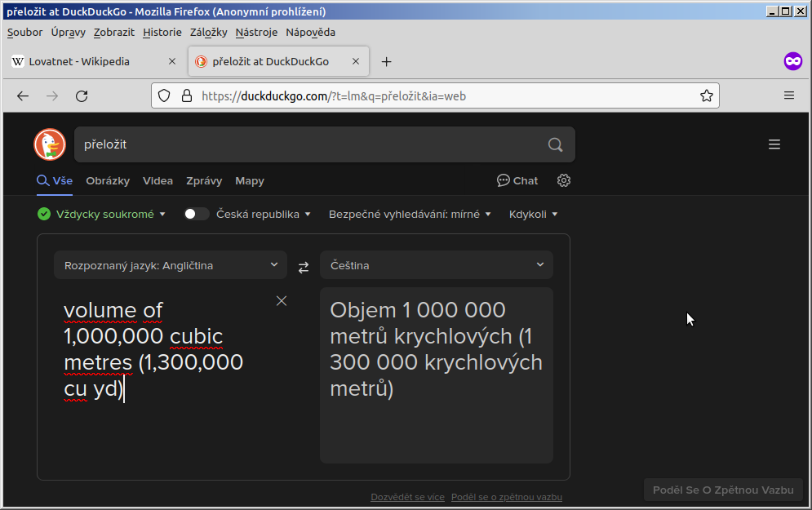
Task: Clear the translation input text
Action: pyautogui.click(x=282, y=301)
